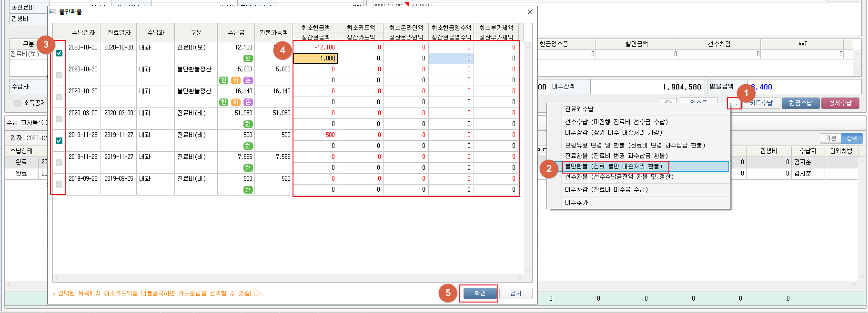Select 불만환불 from the context menu
This screenshot has height=313, width=868.
614,166
